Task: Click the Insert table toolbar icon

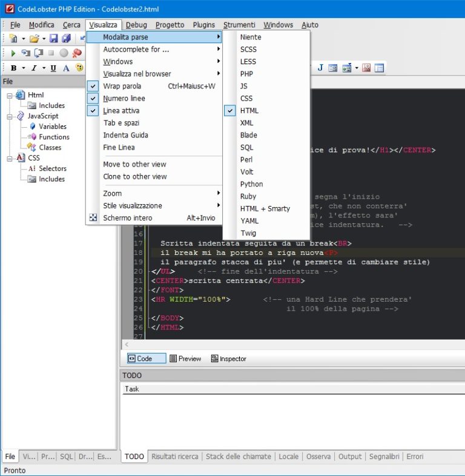Action: (379, 68)
